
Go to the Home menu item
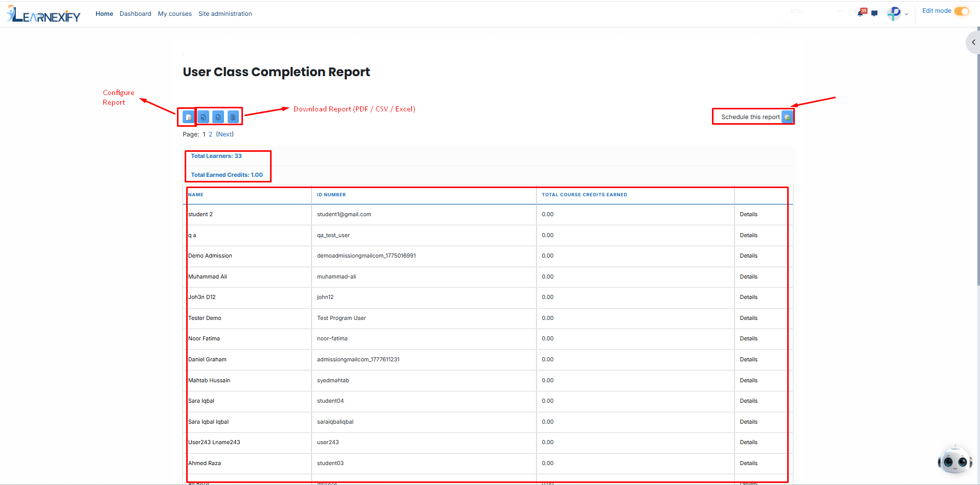point(104,14)
